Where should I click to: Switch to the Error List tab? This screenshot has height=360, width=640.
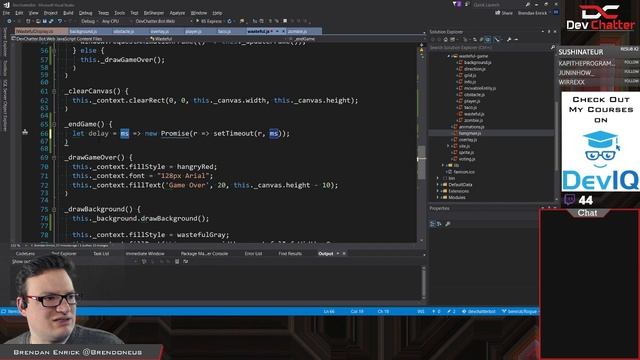click(x=253, y=254)
